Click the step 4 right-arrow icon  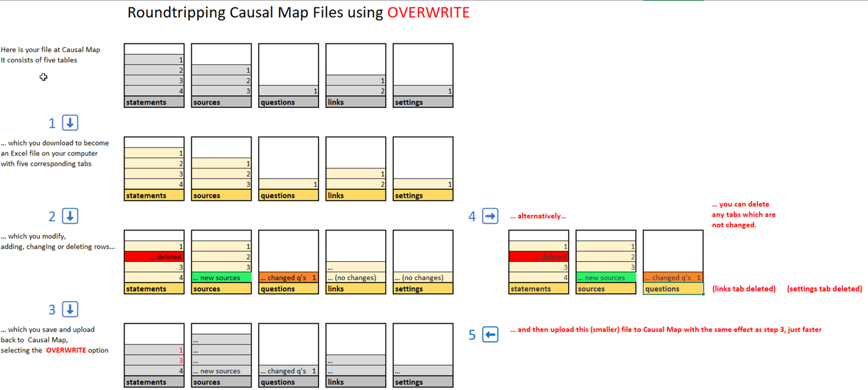tap(490, 216)
